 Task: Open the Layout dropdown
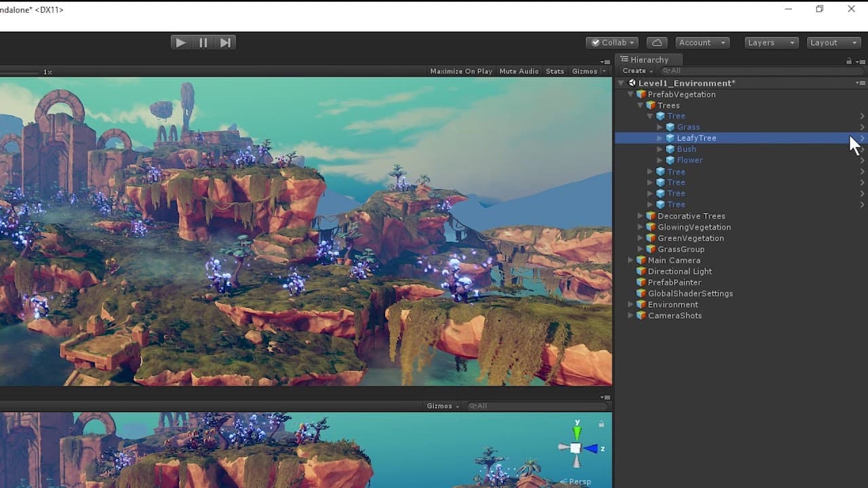tap(834, 42)
